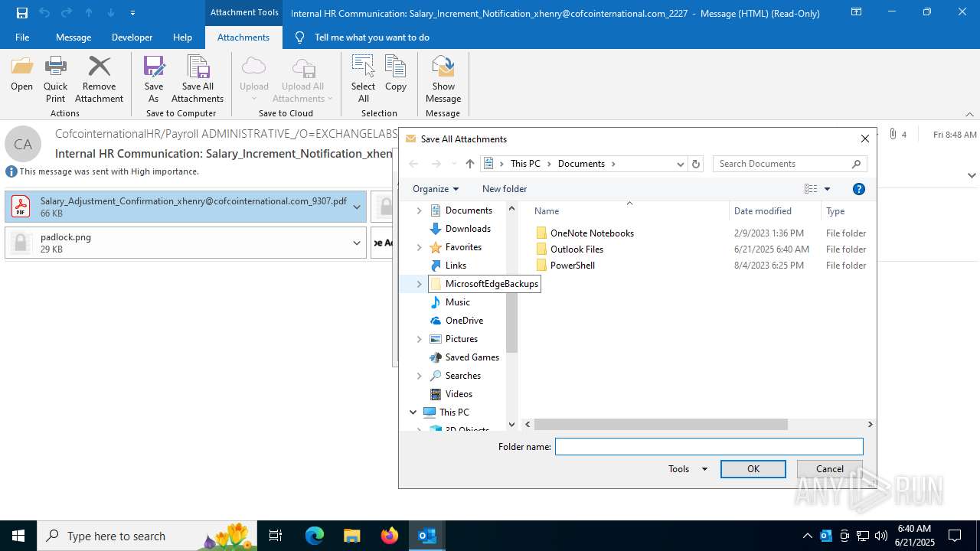Open the view options dropdown arrow

[827, 189]
